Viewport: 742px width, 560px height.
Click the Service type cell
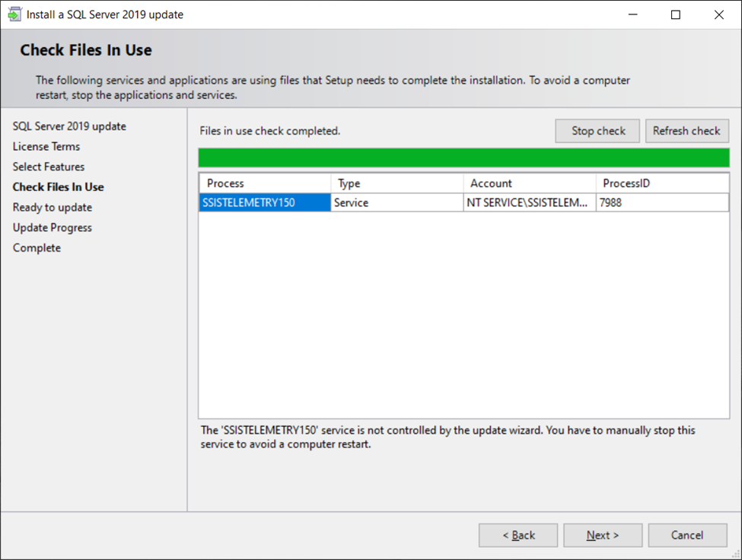pyautogui.click(x=396, y=202)
